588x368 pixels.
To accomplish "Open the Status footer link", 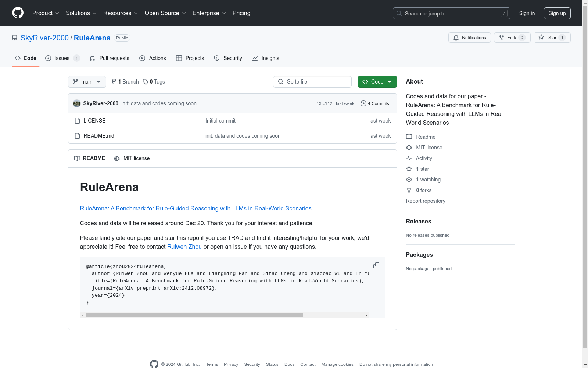I will [x=272, y=364].
